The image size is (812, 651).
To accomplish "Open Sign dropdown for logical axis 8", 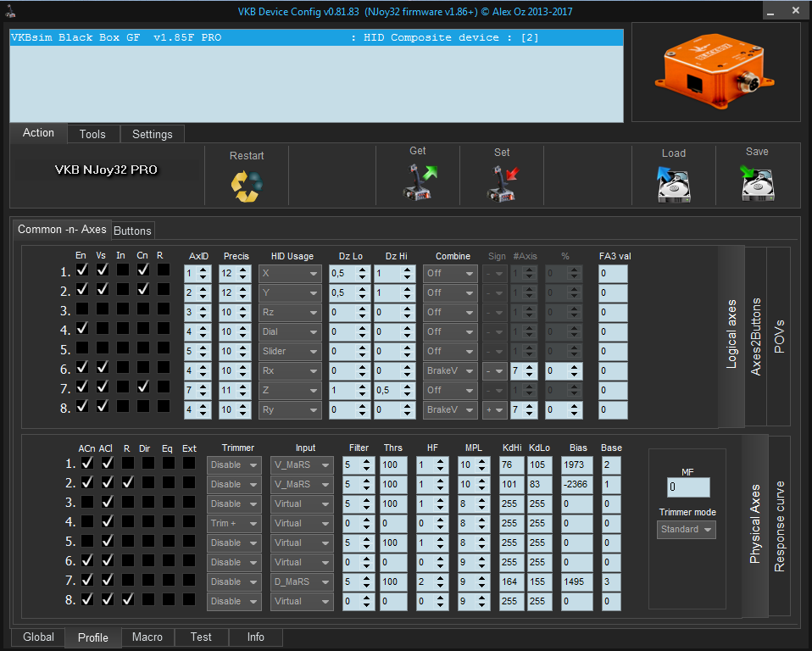I will pyautogui.click(x=494, y=409).
